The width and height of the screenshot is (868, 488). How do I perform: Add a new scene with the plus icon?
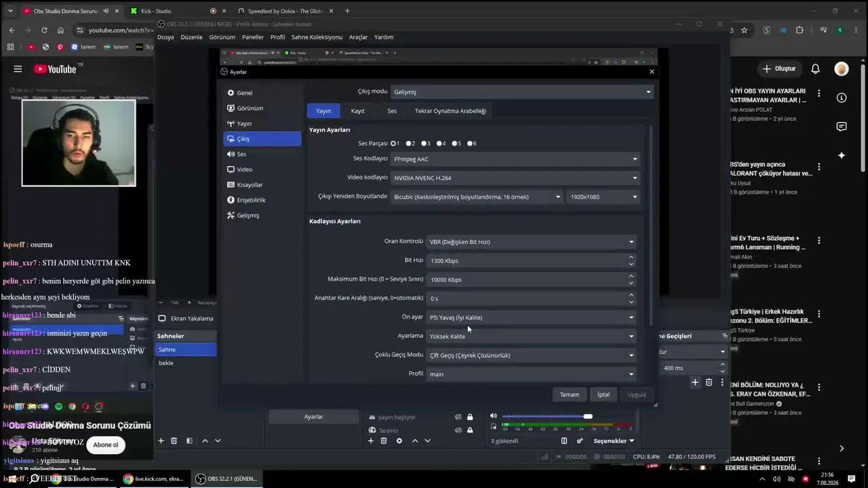tap(161, 441)
